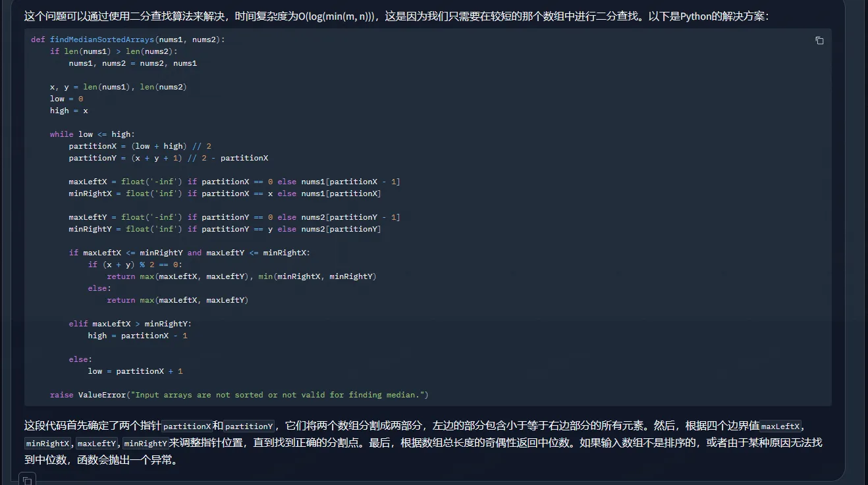Screen dimensions: 868x485
Task: Click 'partitionX = (low + high) // 2' line
Action: click(x=140, y=146)
